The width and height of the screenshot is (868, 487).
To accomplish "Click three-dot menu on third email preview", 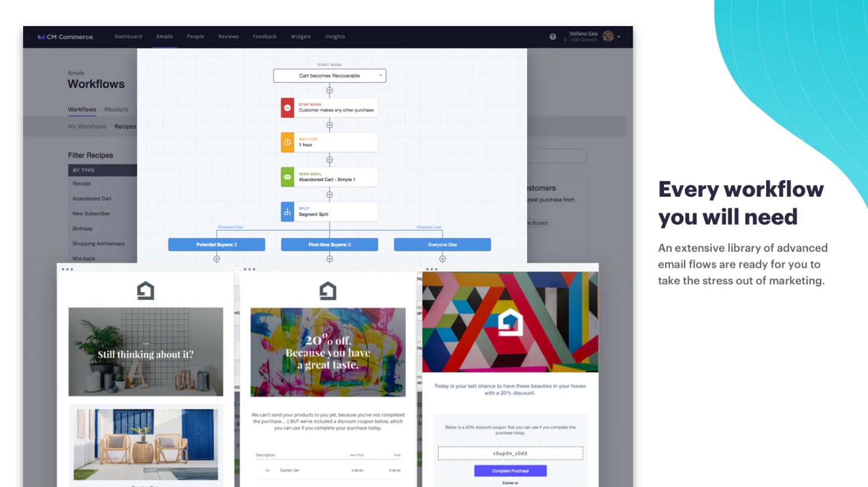I will tap(432, 270).
